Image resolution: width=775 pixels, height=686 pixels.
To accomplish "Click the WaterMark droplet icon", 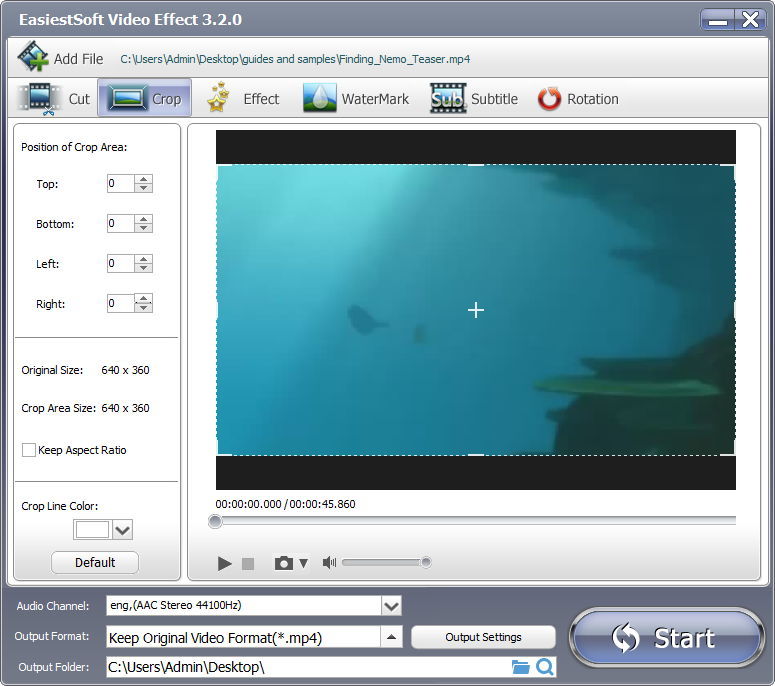I will [319, 97].
